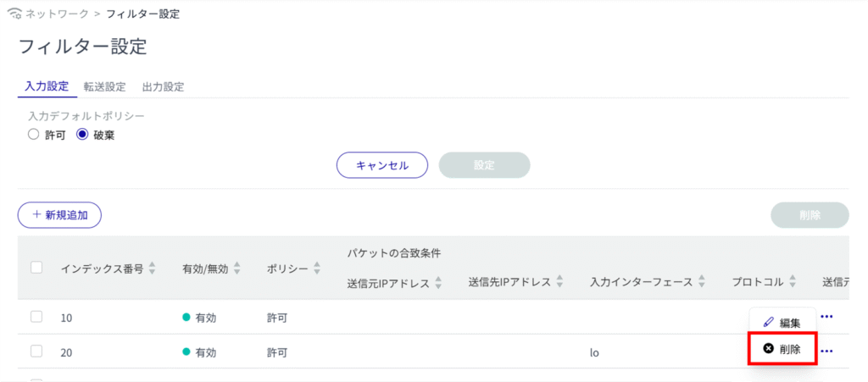Tick the checkbox for index 10 row
The image size is (868, 382).
click(36, 317)
